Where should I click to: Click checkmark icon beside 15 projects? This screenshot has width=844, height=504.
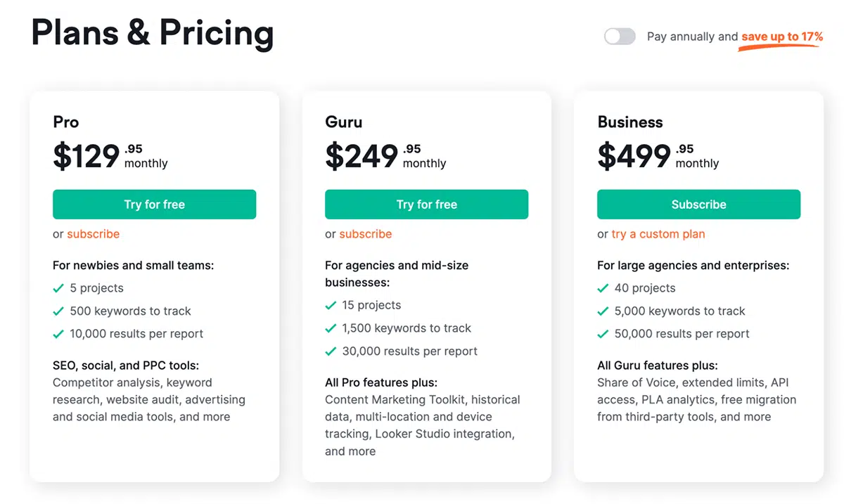(x=331, y=306)
